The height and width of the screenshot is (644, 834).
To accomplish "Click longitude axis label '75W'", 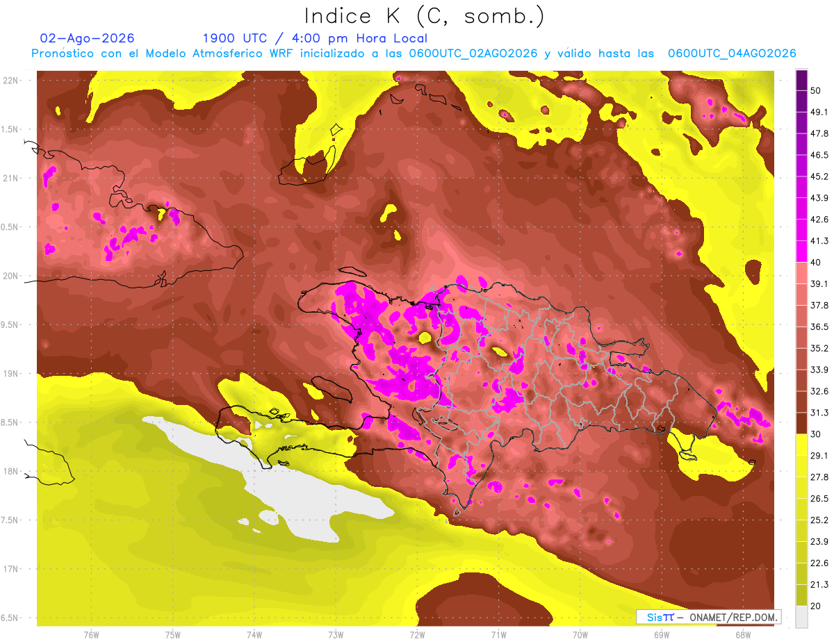I will point(173,635).
